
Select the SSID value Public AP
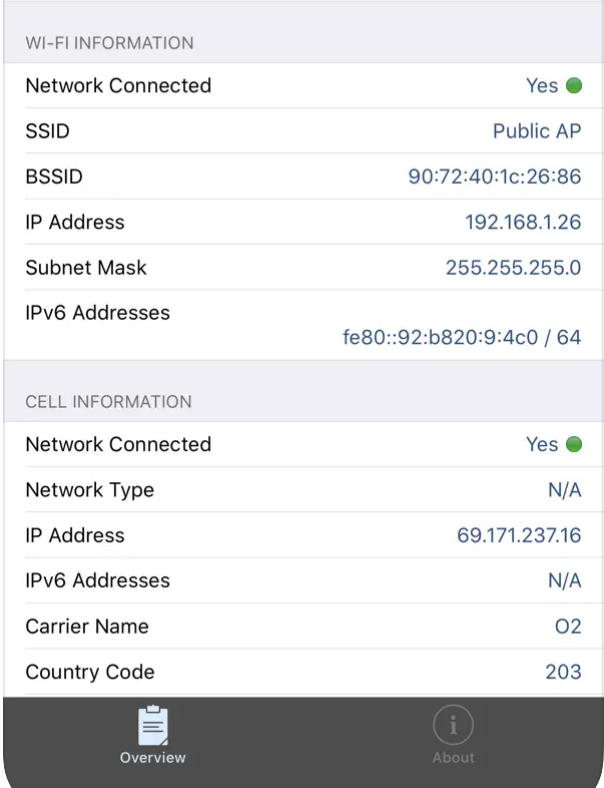tap(537, 132)
